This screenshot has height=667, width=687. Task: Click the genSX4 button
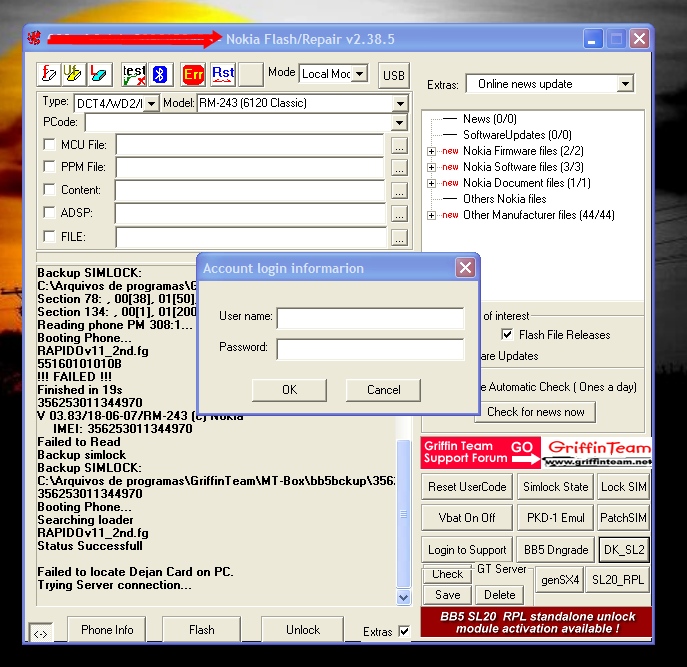560,580
